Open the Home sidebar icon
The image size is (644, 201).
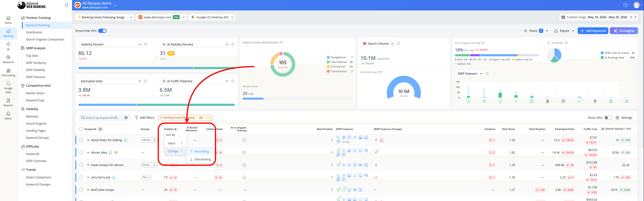coord(8,20)
